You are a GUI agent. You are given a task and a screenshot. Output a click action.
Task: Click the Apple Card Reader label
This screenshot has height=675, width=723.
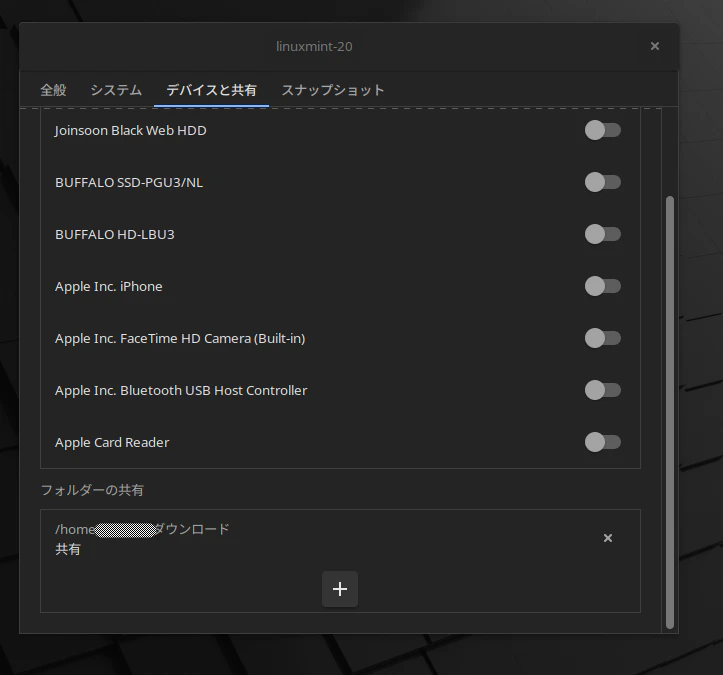pos(112,443)
